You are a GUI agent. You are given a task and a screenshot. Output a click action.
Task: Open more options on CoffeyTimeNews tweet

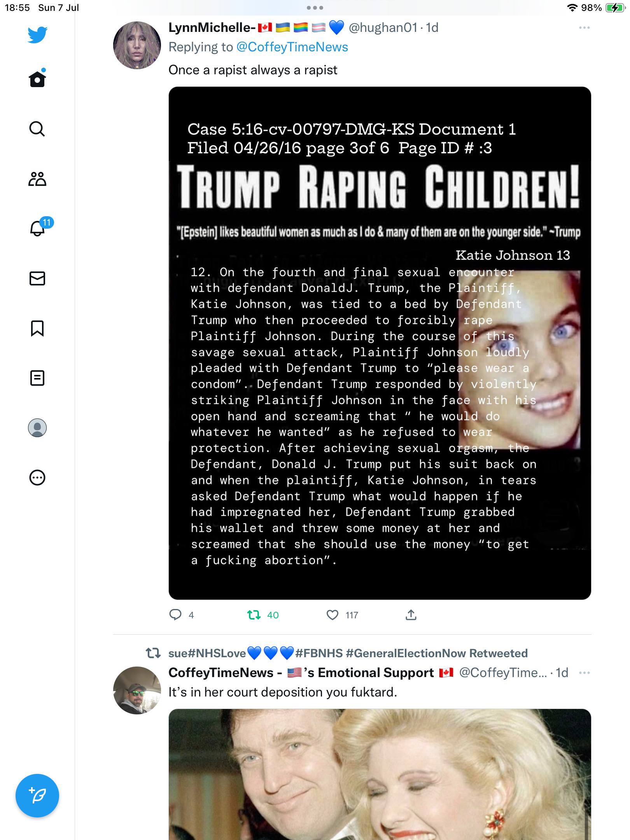(584, 673)
